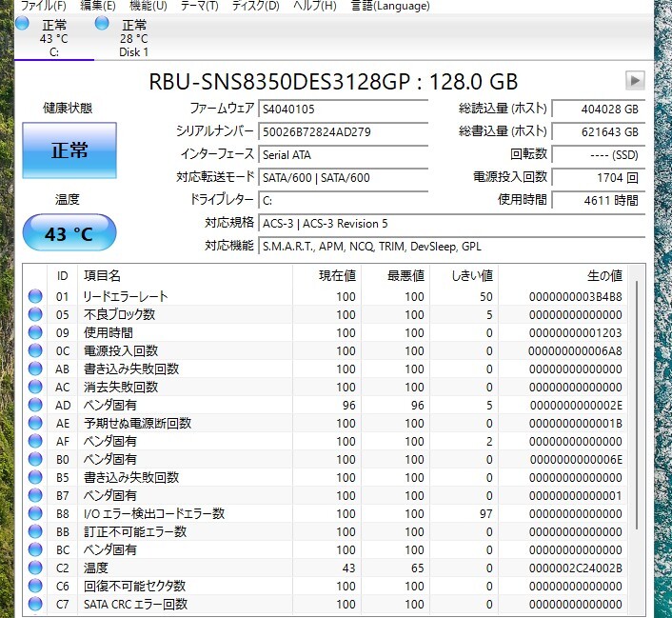
Task: Open the 機能(U) menu
Action: pos(148,6)
